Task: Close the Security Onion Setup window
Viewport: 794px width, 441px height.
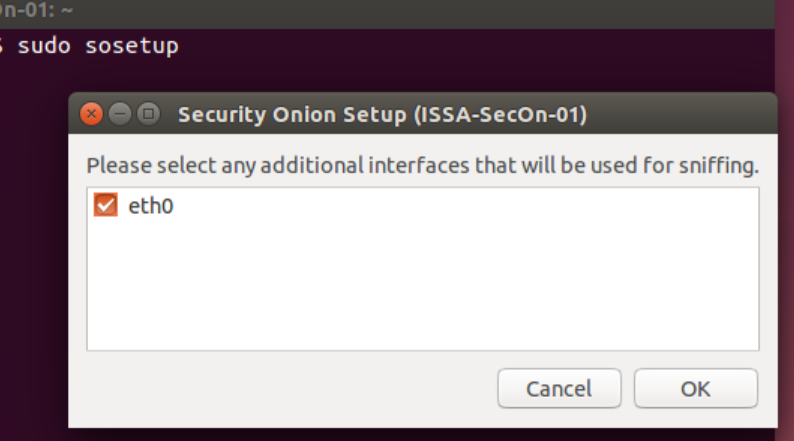Action: (x=92, y=114)
